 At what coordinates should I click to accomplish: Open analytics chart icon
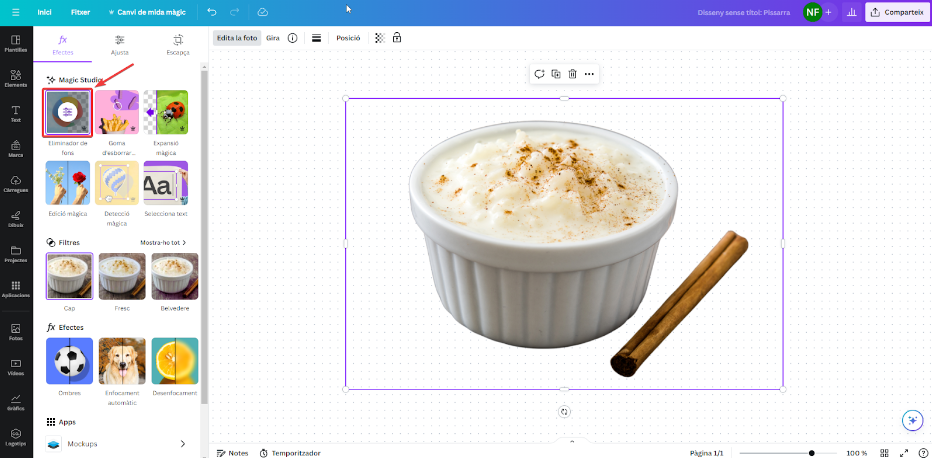pos(851,12)
